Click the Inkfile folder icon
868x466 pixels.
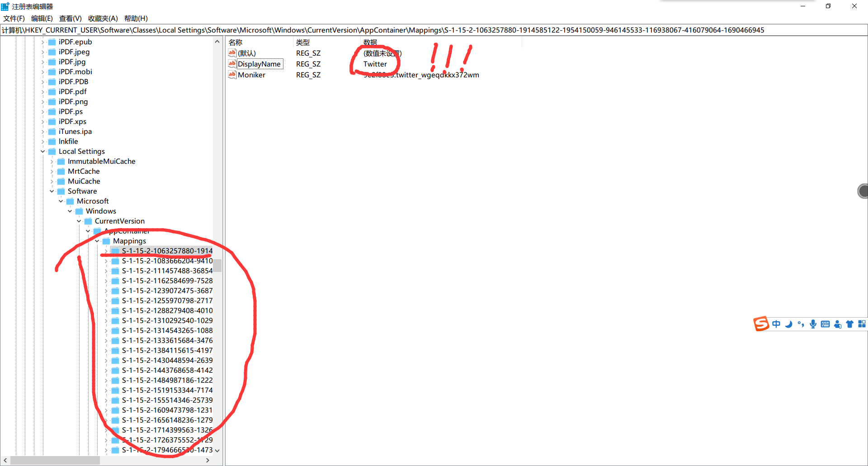pos(52,142)
